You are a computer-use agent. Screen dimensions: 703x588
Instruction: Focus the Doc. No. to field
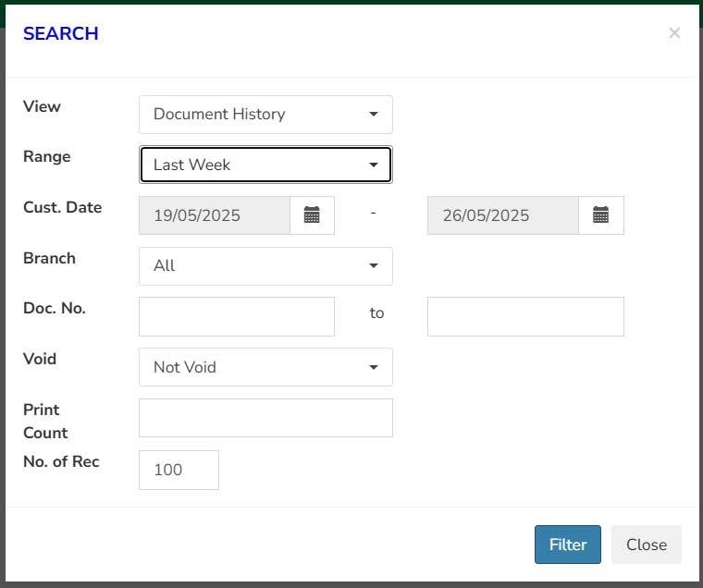point(525,316)
